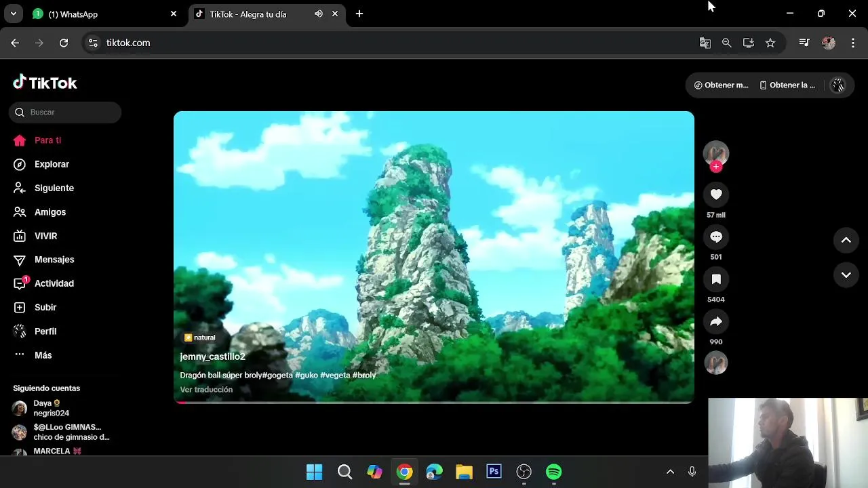Image resolution: width=868 pixels, height=488 pixels.
Task: Open Spotify from the taskbar
Action: click(x=554, y=472)
